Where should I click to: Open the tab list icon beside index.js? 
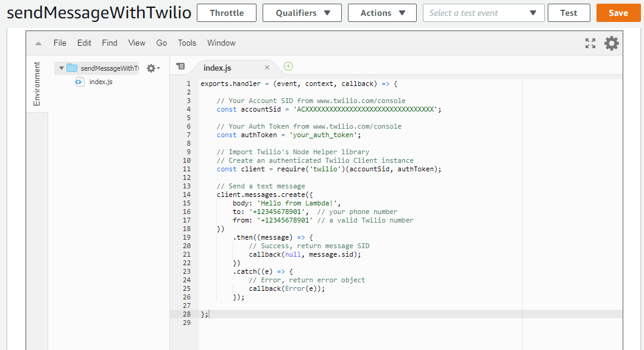pos(180,66)
